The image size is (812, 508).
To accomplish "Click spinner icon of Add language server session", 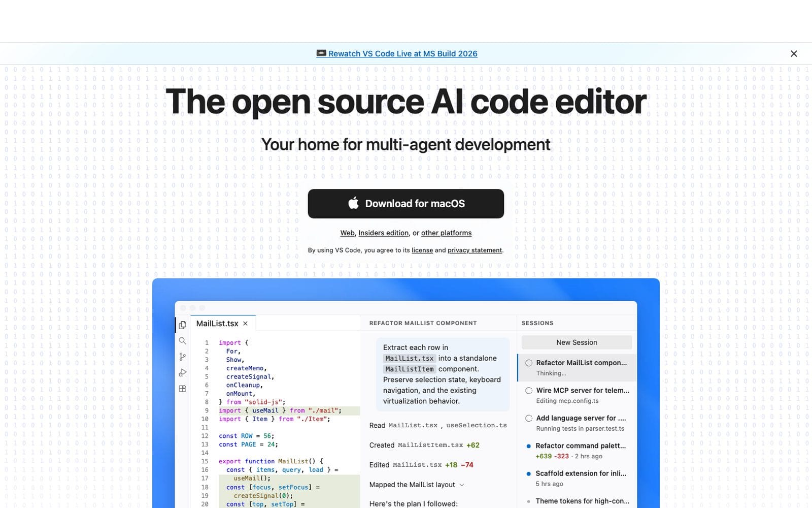I will [529, 418].
